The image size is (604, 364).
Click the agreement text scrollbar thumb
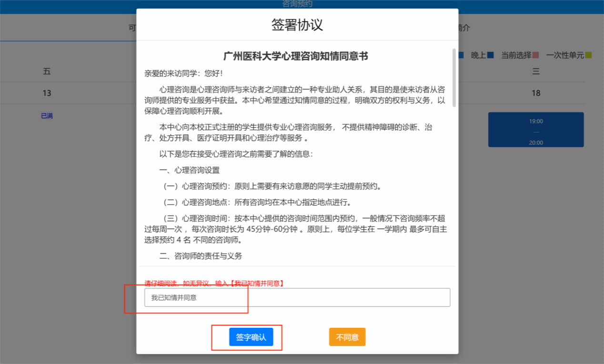(454, 77)
